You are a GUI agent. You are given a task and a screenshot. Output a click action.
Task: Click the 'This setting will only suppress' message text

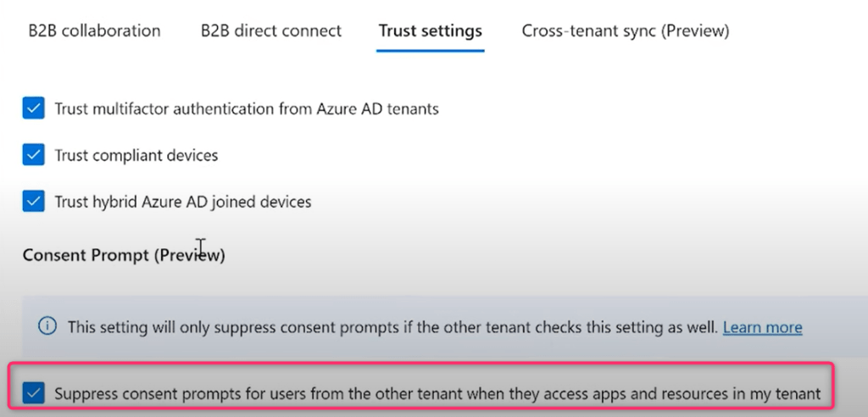click(170, 327)
